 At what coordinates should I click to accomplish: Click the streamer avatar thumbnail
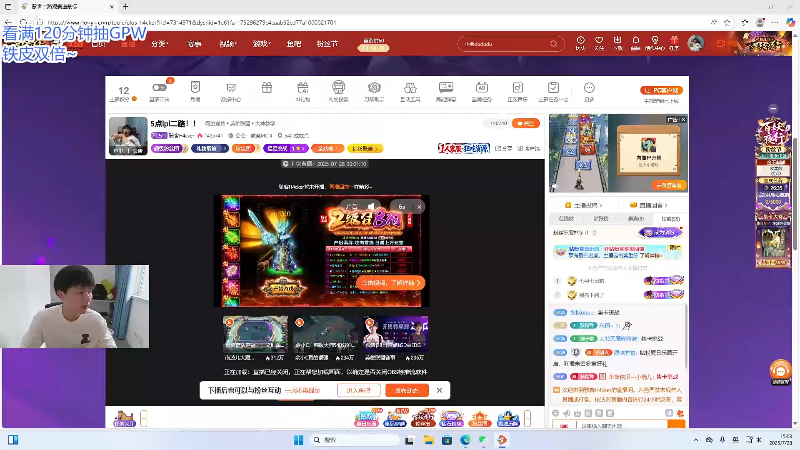128,136
